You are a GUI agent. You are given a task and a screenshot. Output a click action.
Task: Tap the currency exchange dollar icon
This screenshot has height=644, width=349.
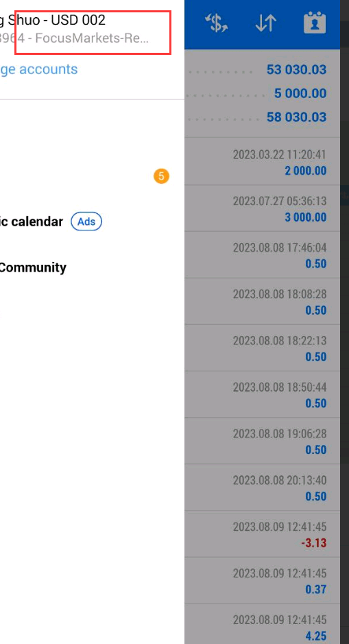[x=217, y=23]
